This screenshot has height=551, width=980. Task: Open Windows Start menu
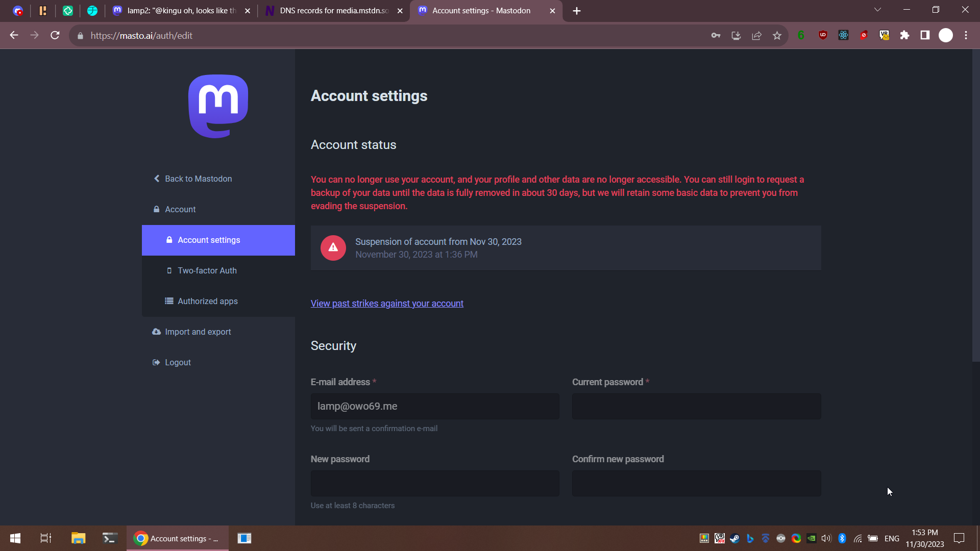click(15, 538)
